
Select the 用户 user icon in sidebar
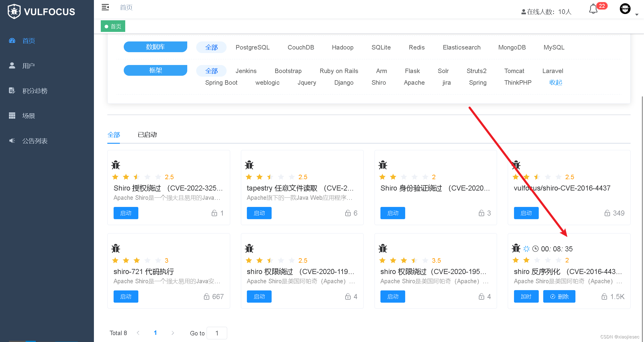(28, 66)
